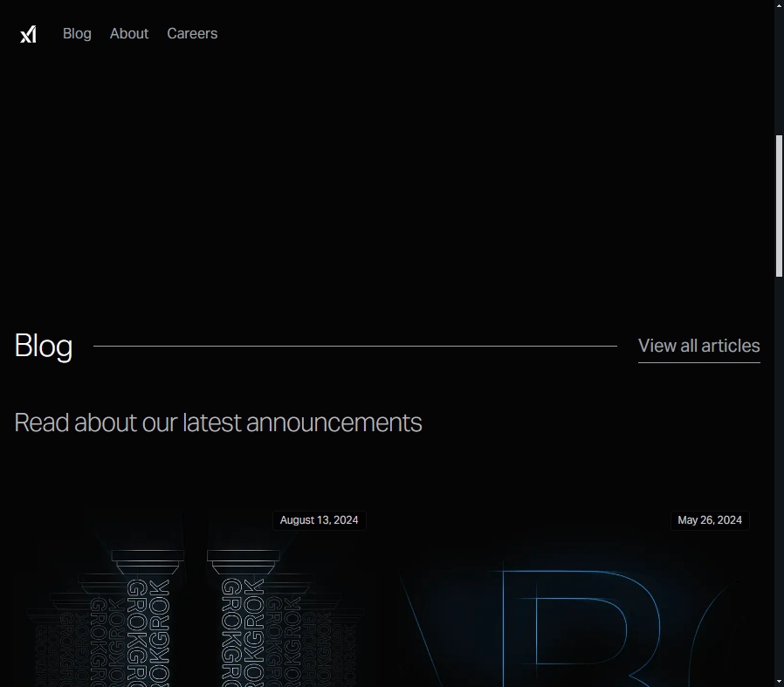Click the xAI logo icon

click(x=28, y=34)
